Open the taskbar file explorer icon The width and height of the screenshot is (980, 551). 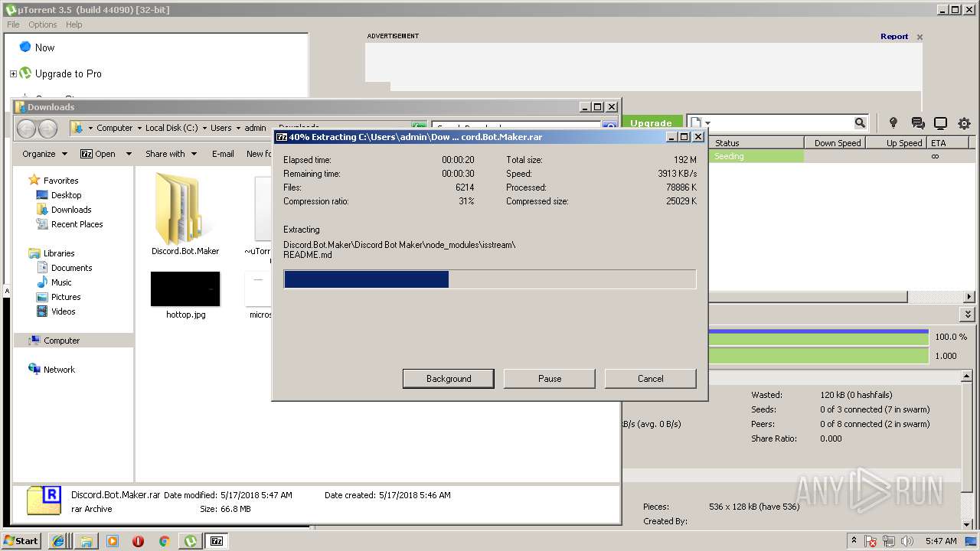tap(87, 541)
